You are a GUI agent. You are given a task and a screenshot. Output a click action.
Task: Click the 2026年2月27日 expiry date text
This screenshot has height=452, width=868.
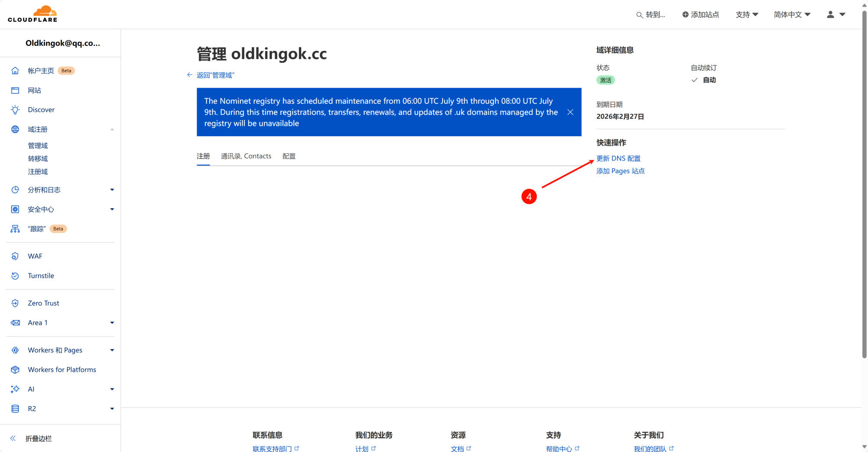[620, 116]
